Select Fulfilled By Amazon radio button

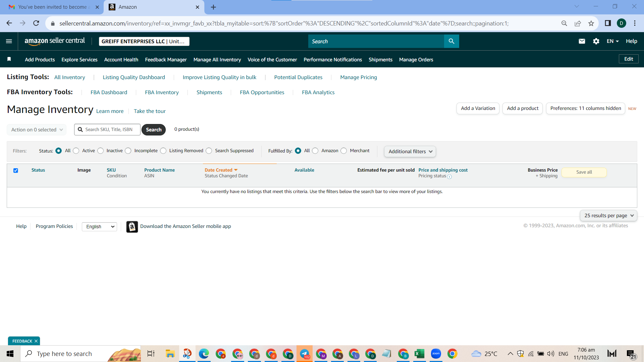click(x=315, y=151)
